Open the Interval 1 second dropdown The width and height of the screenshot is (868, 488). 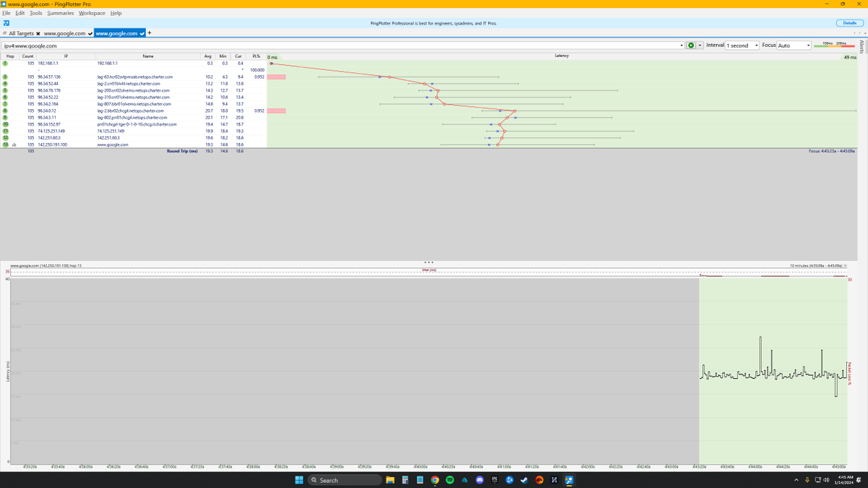(x=743, y=46)
